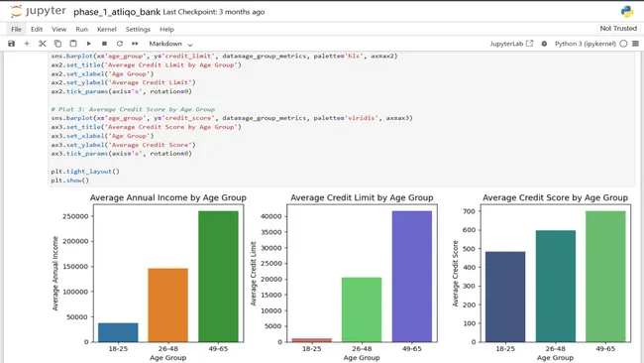Click the Average Credit Limit by Age Group chart title
Screen dimensions: 644x363
click(x=362, y=197)
